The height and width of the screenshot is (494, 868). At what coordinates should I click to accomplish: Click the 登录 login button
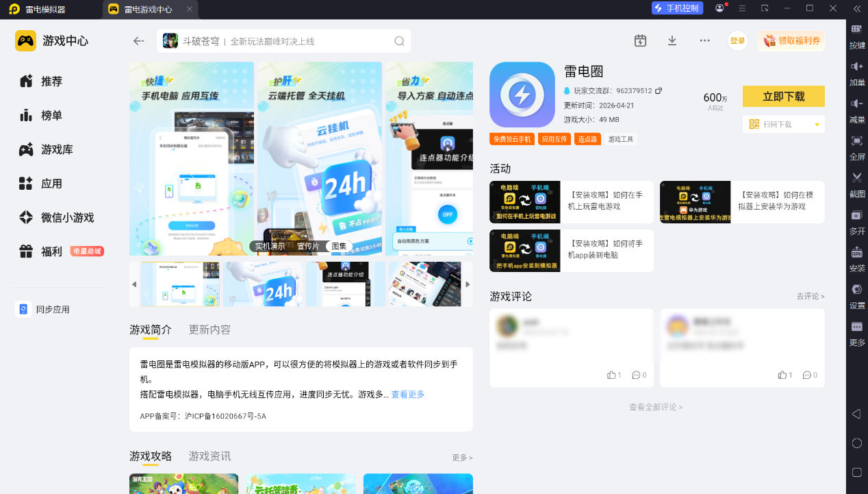point(737,40)
